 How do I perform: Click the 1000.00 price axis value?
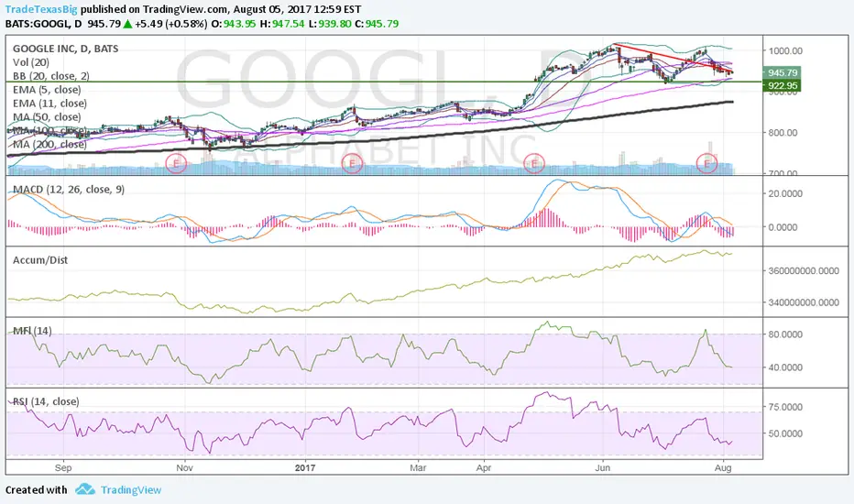(x=785, y=50)
